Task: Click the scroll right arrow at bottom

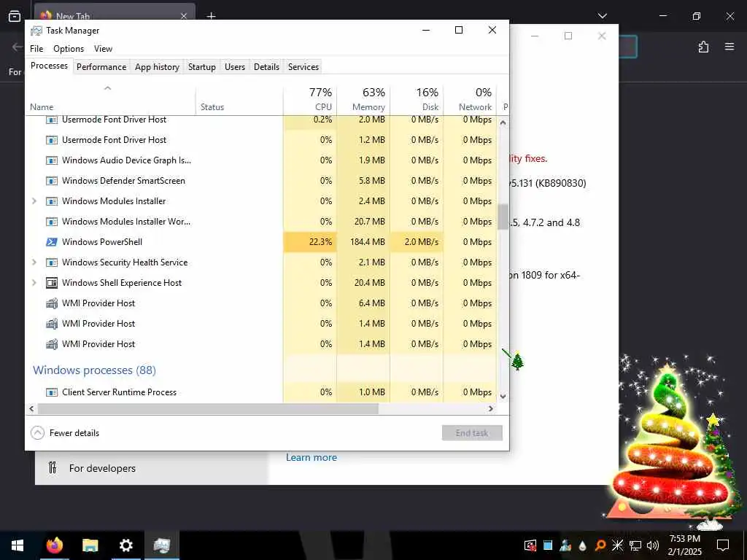Action: (491, 408)
